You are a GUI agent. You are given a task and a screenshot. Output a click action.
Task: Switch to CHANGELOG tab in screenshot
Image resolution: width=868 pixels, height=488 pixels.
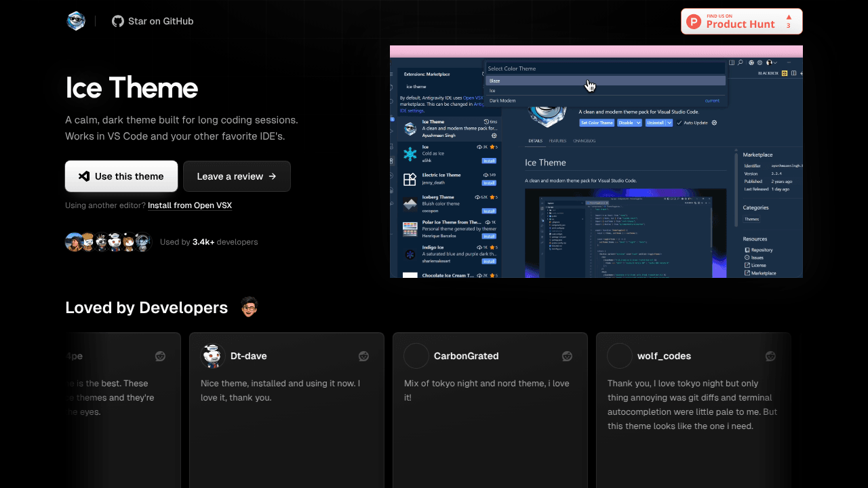coord(585,140)
